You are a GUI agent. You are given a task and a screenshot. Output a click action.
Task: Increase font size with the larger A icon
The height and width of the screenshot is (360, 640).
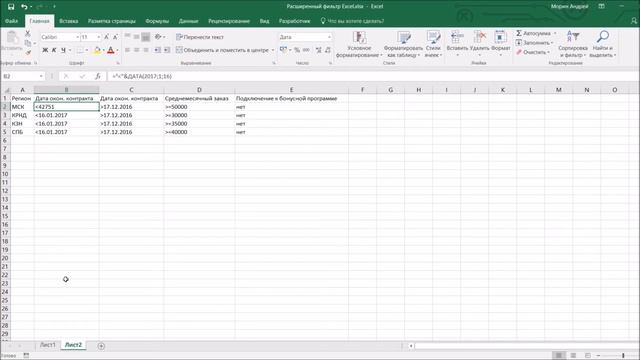[107, 37]
